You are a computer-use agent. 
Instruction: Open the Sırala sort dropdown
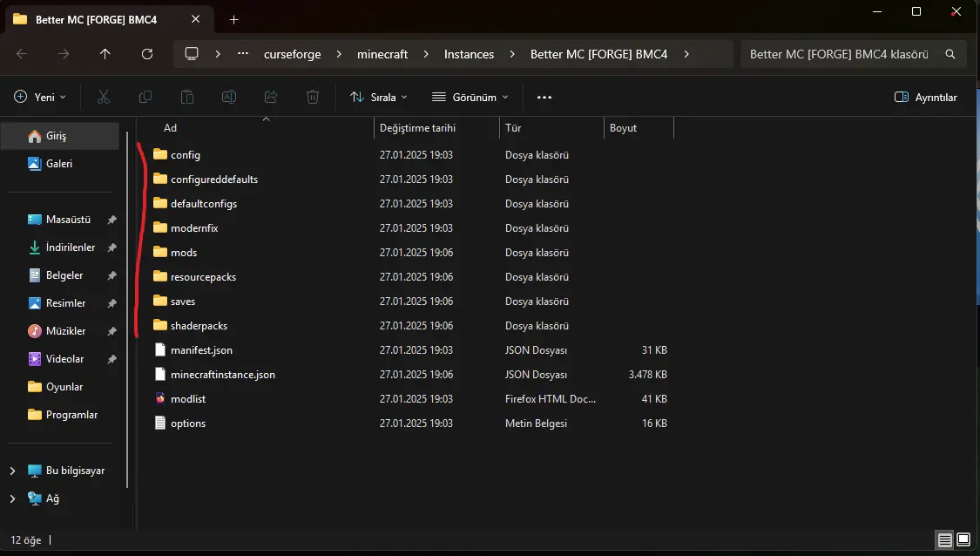point(379,97)
